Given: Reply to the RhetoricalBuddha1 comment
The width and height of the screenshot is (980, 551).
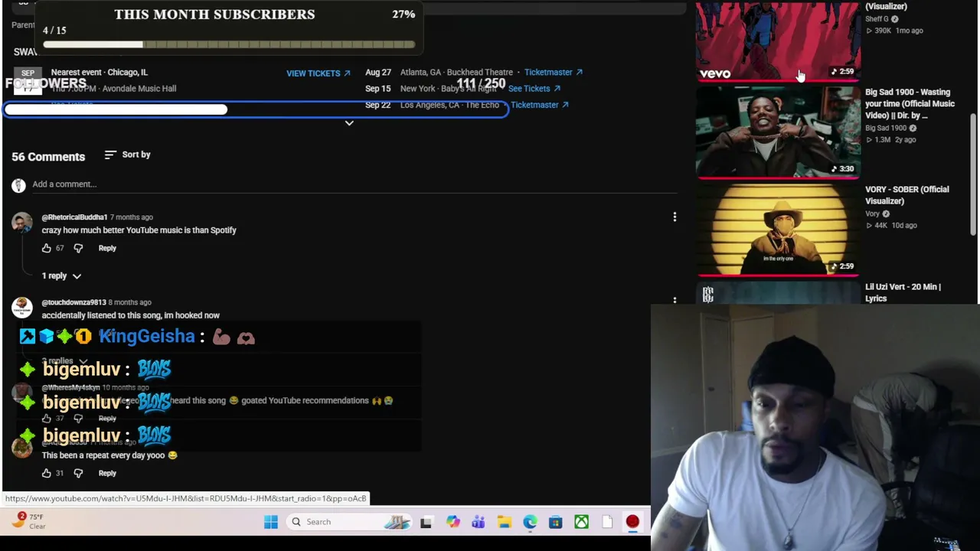Looking at the screenshot, I should (x=107, y=248).
